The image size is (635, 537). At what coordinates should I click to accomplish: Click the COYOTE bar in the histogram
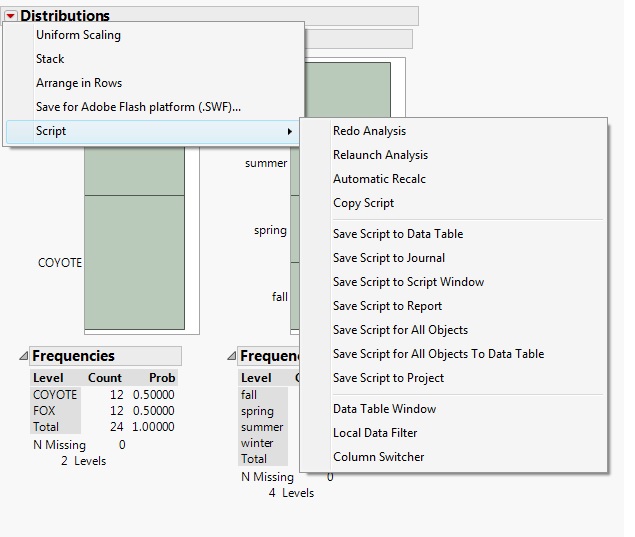tap(134, 262)
